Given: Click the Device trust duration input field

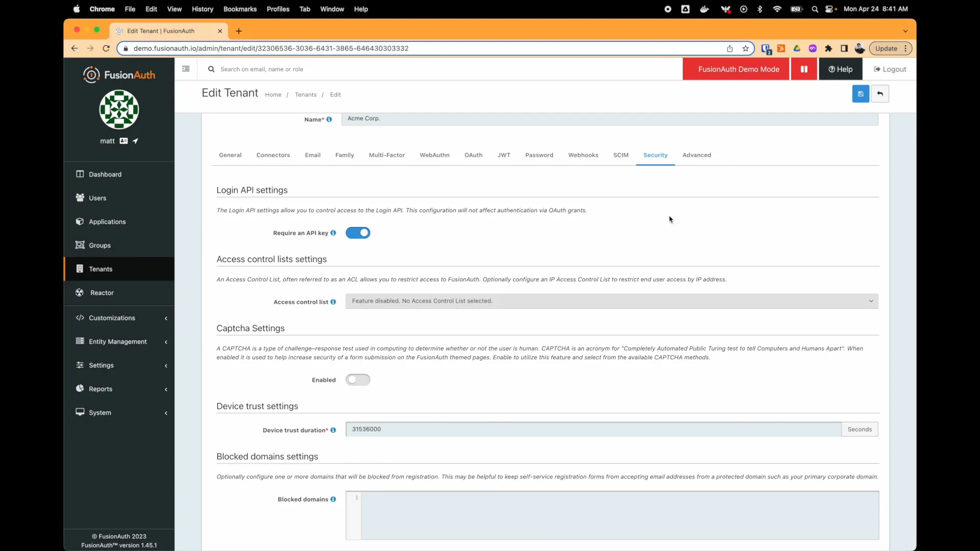Looking at the screenshot, I should pos(592,430).
